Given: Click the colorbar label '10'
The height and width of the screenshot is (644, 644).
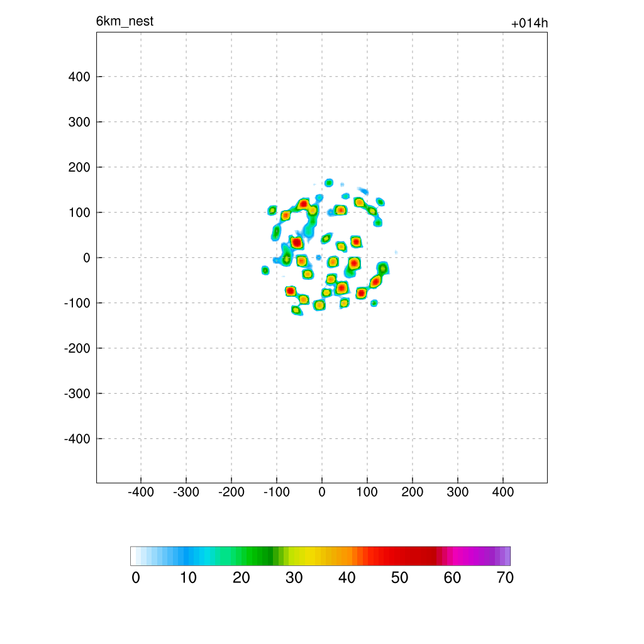Looking at the screenshot, I should pyautogui.click(x=188, y=577).
